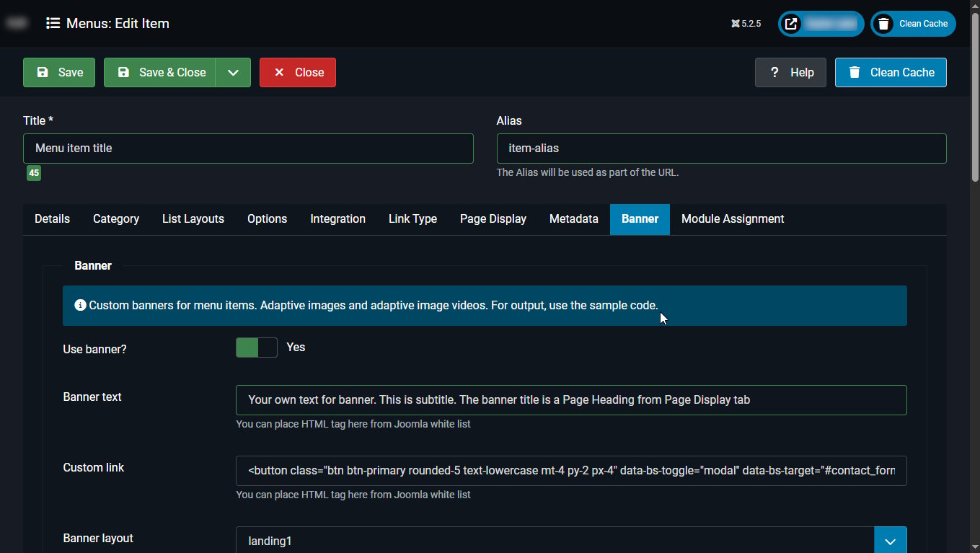Open the List Layouts tab
Screen dimensions: 980x553
pyautogui.click(x=193, y=219)
